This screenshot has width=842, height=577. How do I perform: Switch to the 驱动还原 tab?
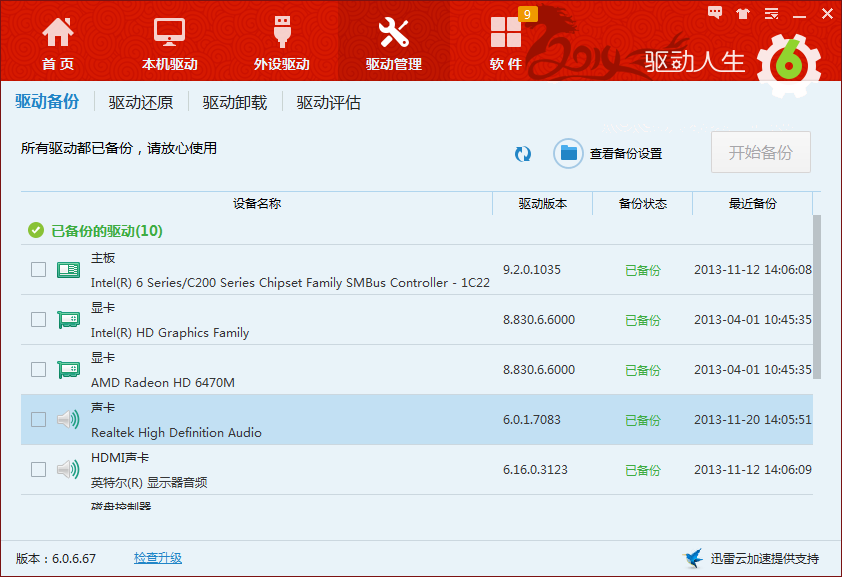point(141,102)
